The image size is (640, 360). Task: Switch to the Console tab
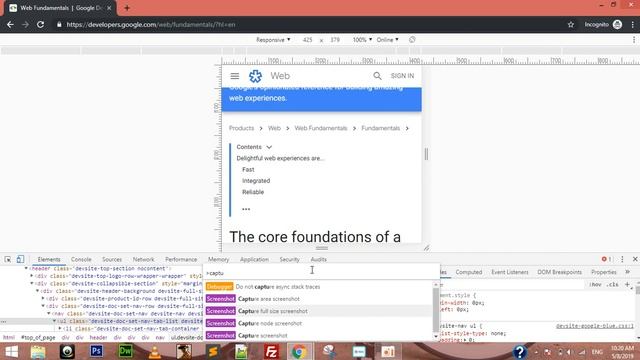tap(81, 259)
